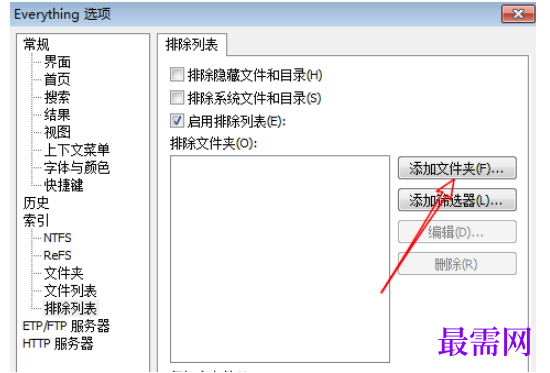This screenshot has width=550, height=373.
Task: Click the 添加筛选器(L)... button
Action: [x=457, y=200]
